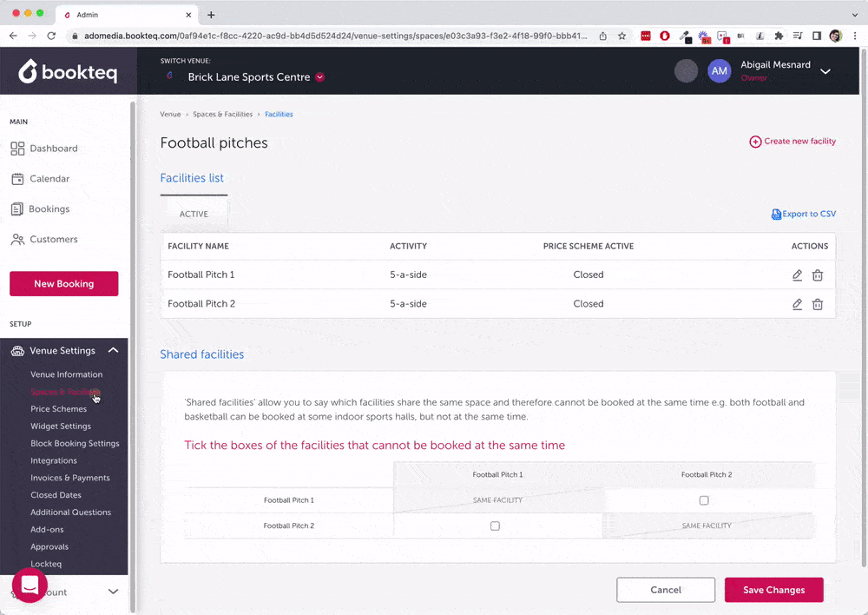Open Additional Questions settings
The image size is (868, 615).
[x=71, y=512]
